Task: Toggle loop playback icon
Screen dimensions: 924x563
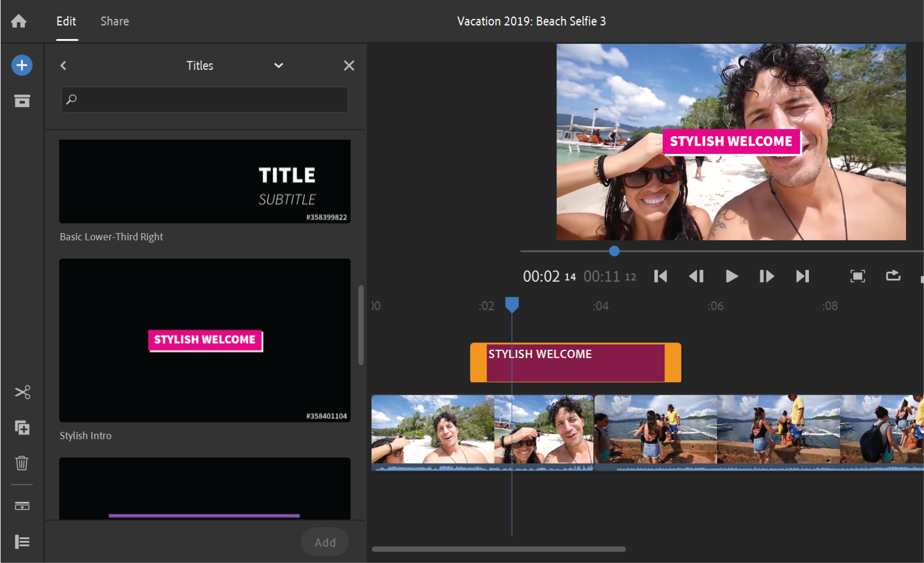Action: pos(893,276)
